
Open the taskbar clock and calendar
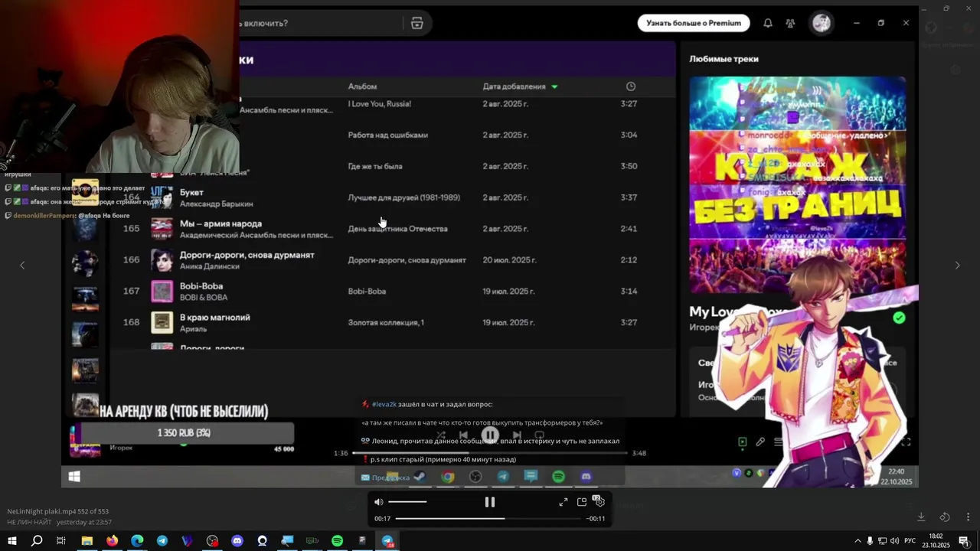click(x=936, y=540)
